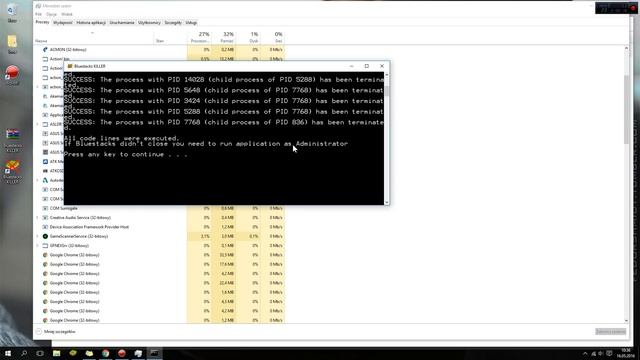Switch to the Użytkownicy tab
Image resolution: width=640 pixels, height=360 pixels.
[149, 23]
